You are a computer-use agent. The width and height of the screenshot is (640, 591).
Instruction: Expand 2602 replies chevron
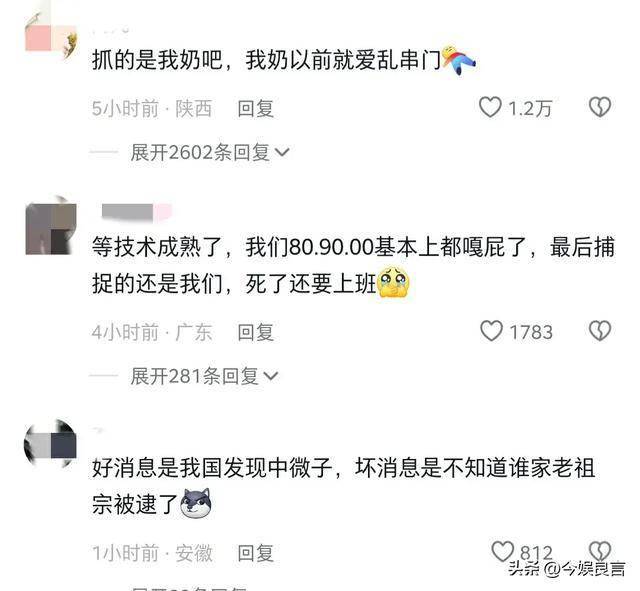click(x=282, y=152)
